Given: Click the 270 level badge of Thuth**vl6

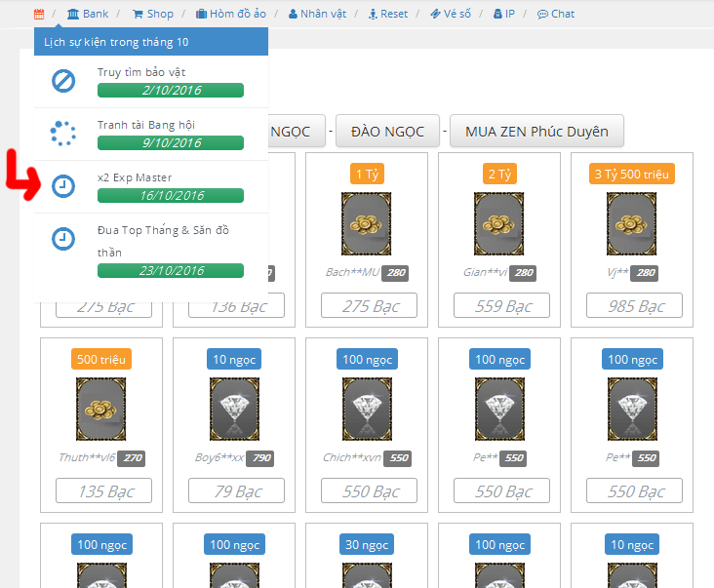Looking at the screenshot, I should (x=132, y=458).
